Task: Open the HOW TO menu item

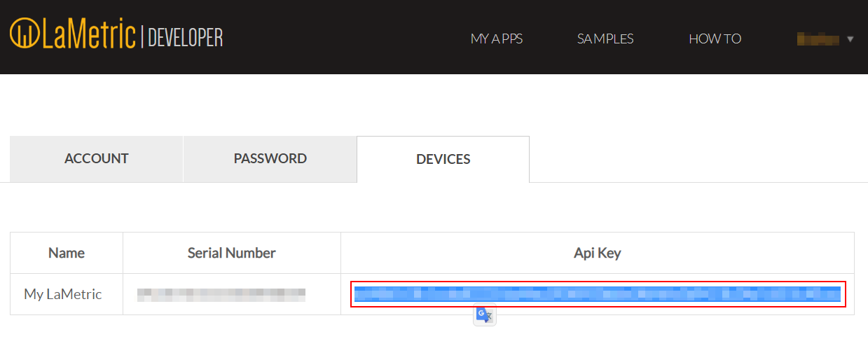Action: (x=715, y=39)
